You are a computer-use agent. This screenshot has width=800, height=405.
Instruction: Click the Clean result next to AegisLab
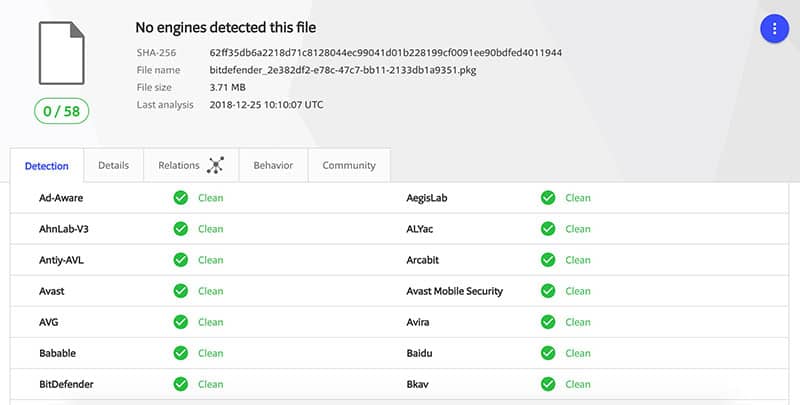pos(578,198)
